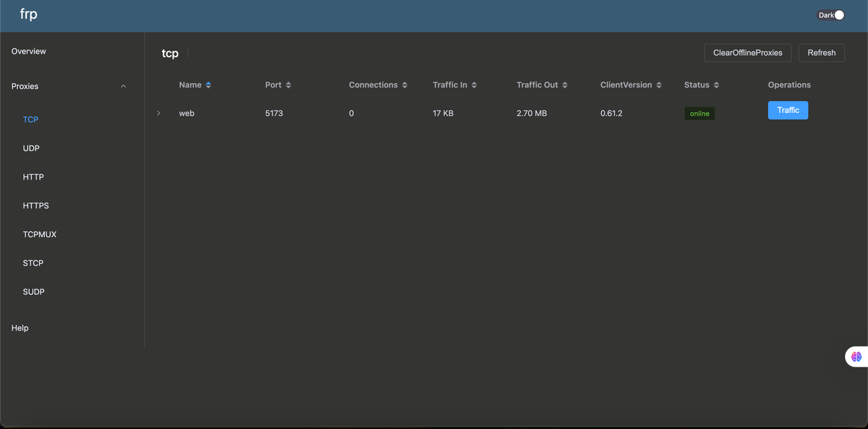Image resolution: width=868 pixels, height=429 pixels.
Task: Select UDP in the sidebar
Action: click(31, 148)
